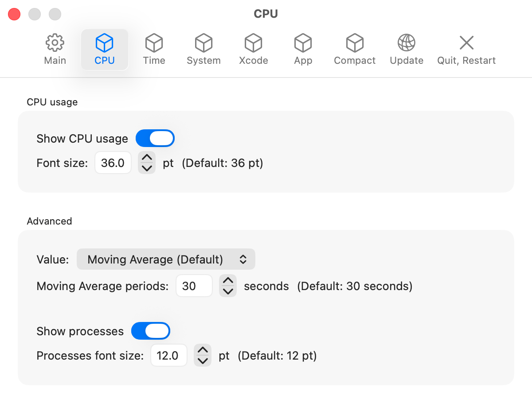Open the App settings icon
Screen dimensions: 532x403
[303, 49]
